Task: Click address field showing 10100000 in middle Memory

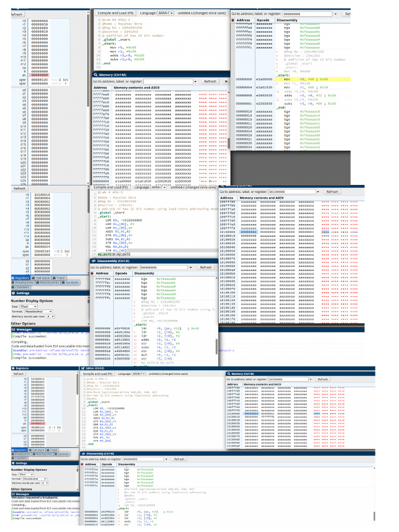Action: [292, 192]
